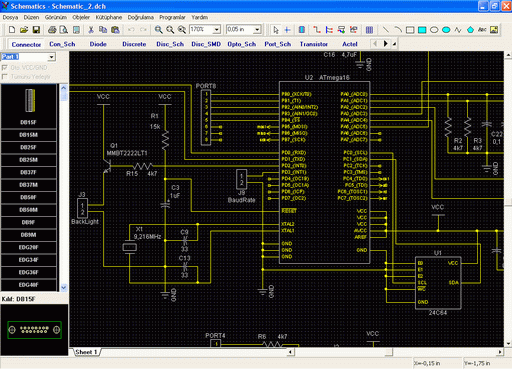Click the Save file icon
This screenshot has width=512, height=369.
(36, 30)
